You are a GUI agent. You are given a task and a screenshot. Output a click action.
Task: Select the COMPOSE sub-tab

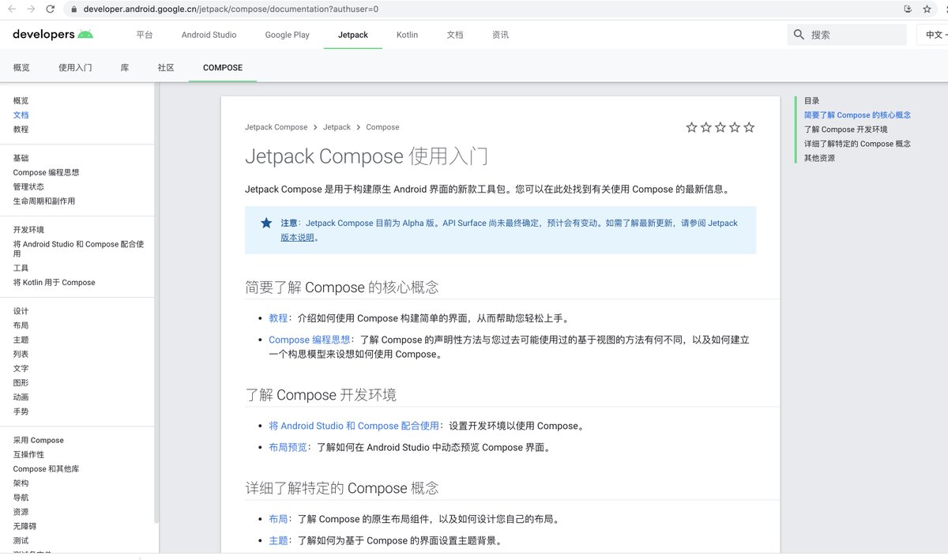tap(223, 67)
